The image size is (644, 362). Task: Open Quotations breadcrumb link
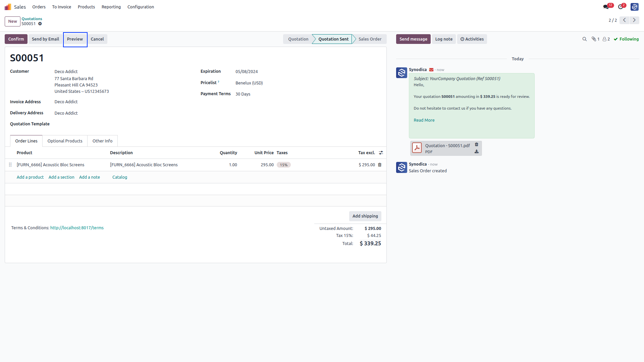(x=32, y=19)
